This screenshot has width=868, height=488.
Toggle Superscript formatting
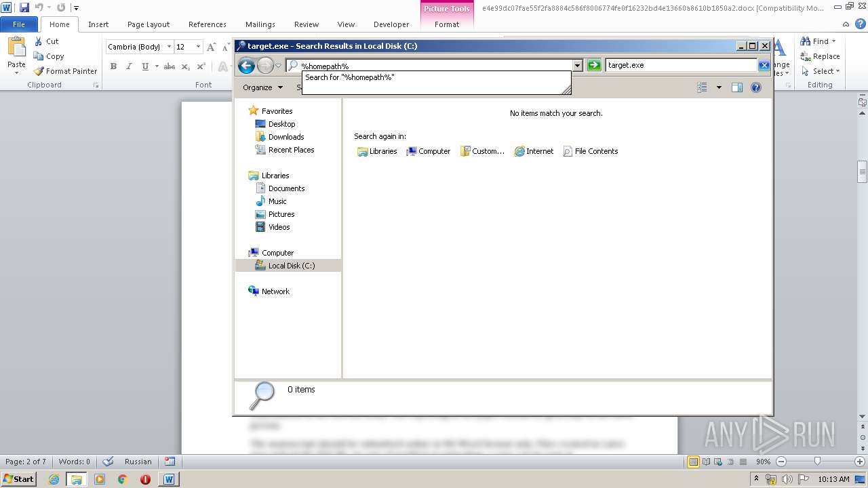201,66
